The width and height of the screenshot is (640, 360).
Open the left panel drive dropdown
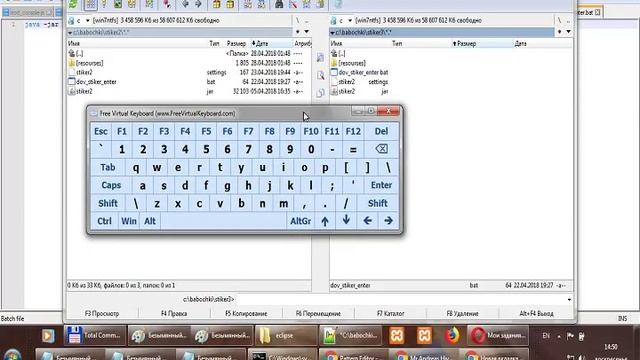coord(87,20)
